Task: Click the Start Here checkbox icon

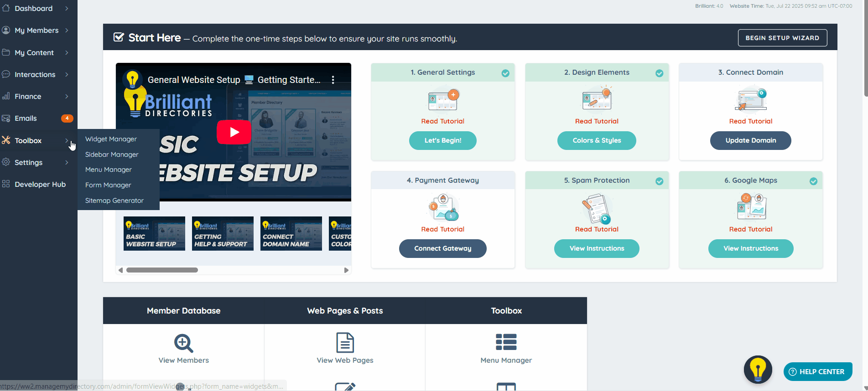Action: tap(119, 37)
